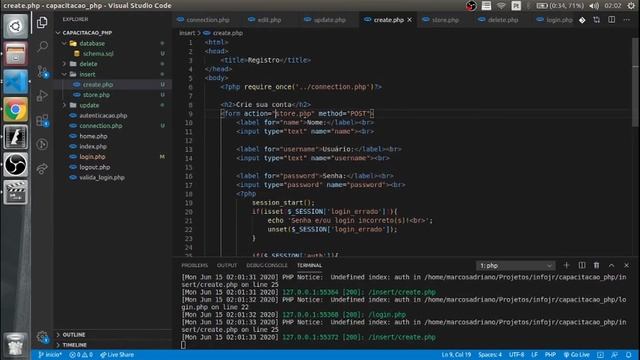Image resolution: width=640 pixels, height=360 pixels.
Task: Close the create.php tab
Action: [409, 20]
